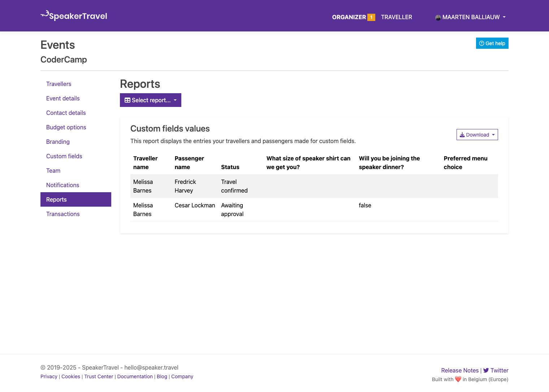Open the Select report dropdown
The height and width of the screenshot is (392, 549).
(x=150, y=100)
